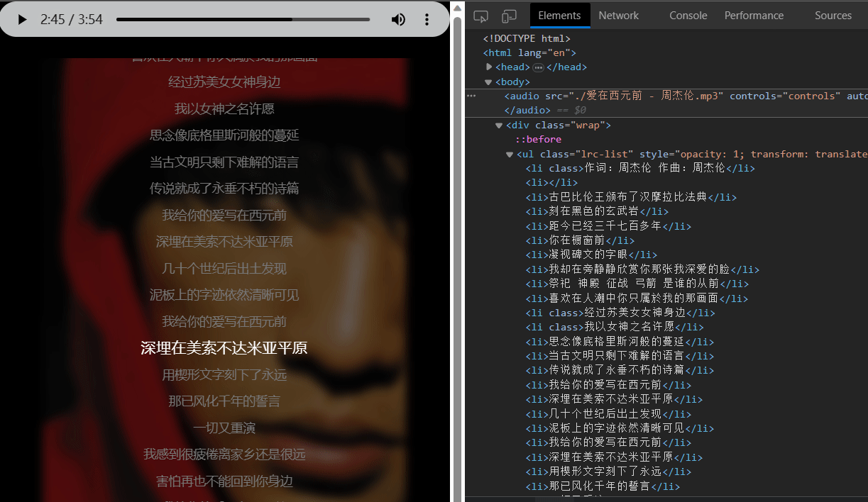Expand the head element node
Viewport: 868px width, 502px height.
pos(489,67)
